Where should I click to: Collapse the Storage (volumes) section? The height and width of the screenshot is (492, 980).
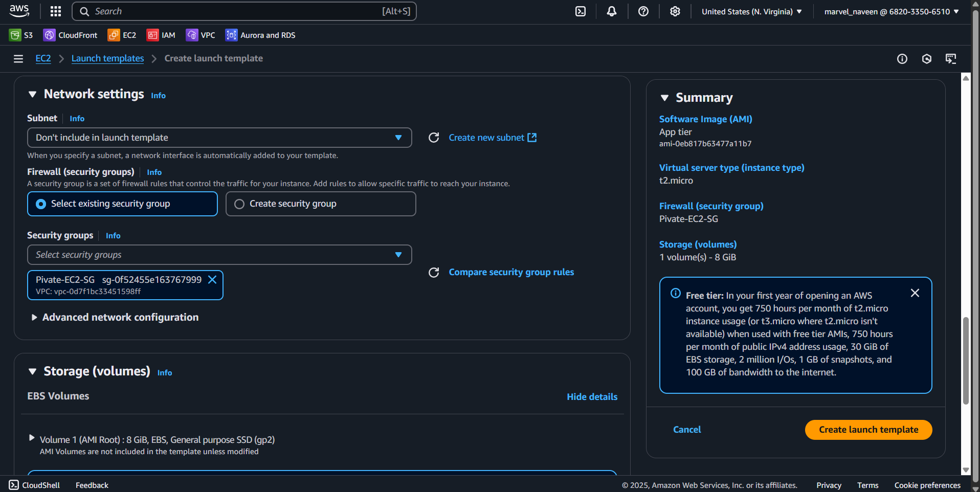pyautogui.click(x=33, y=372)
